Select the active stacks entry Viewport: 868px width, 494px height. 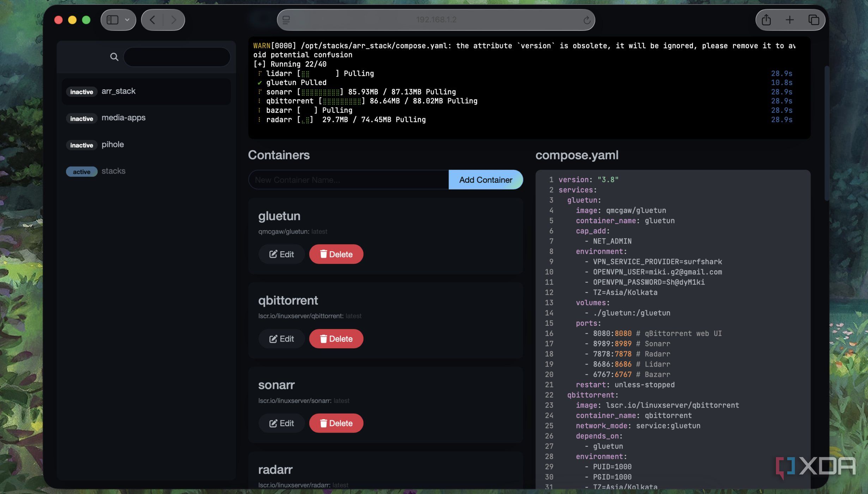tap(146, 171)
